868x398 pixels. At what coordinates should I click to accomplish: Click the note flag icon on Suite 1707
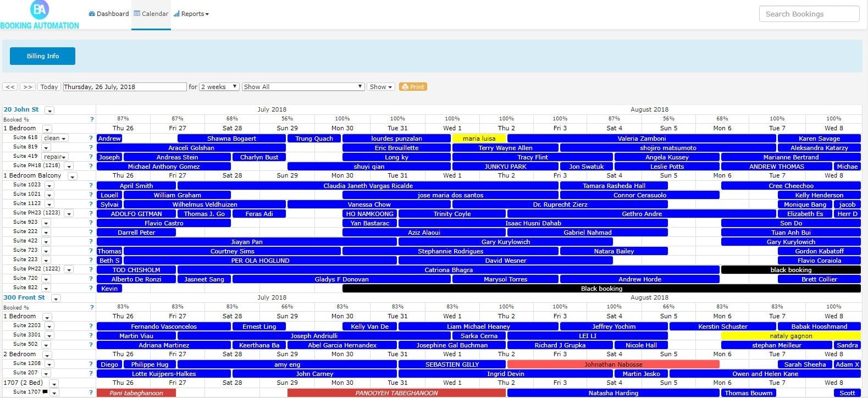tap(46, 392)
